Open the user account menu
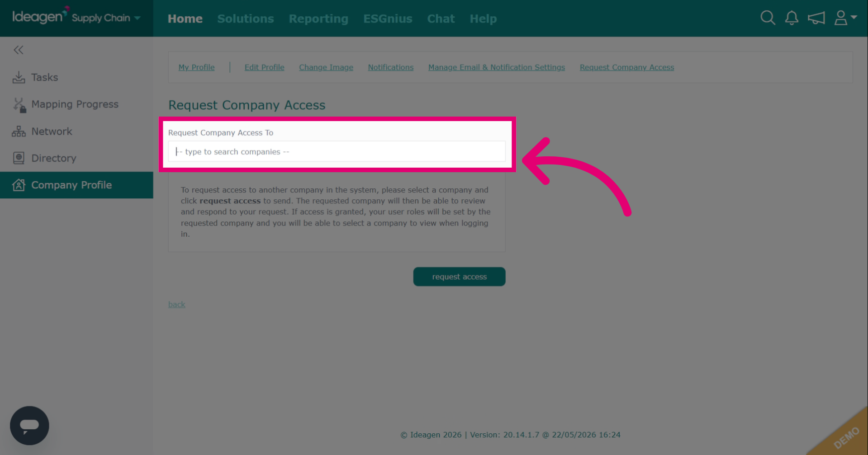The image size is (868, 455). tap(845, 18)
